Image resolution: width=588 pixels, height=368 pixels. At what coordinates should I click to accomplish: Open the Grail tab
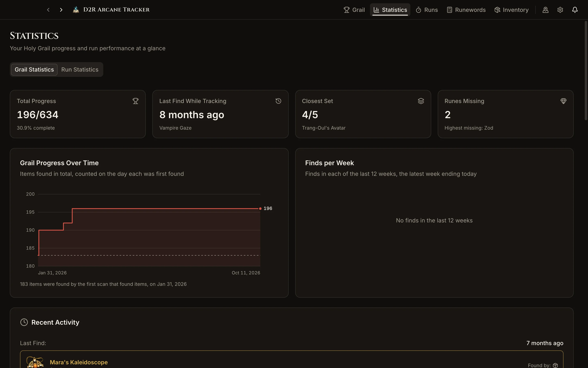(354, 10)
